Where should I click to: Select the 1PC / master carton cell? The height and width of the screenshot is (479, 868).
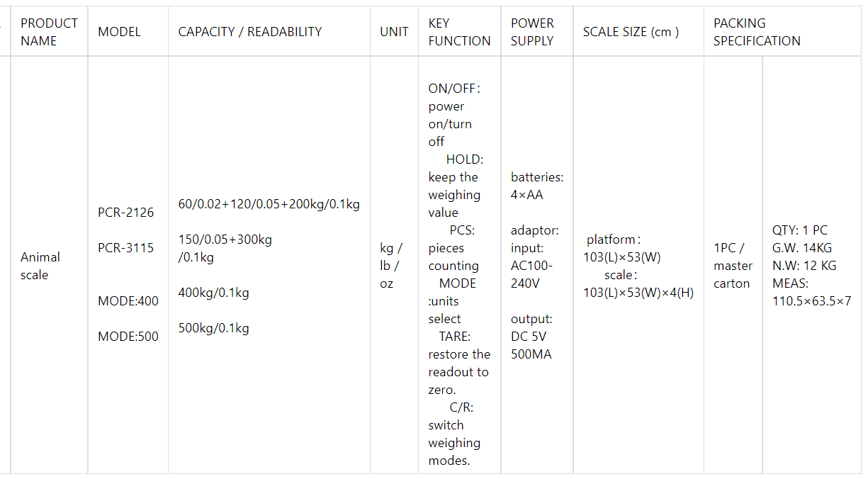(x=733, y=266)
